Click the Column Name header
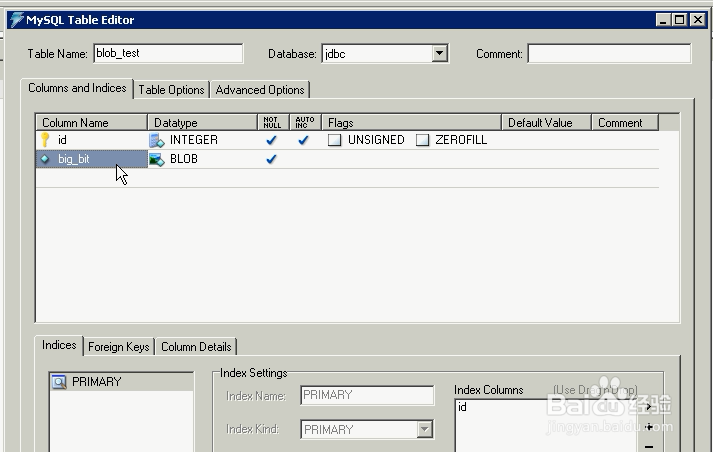The height and width of the screenshot is (452, 713). coord(91,123)
